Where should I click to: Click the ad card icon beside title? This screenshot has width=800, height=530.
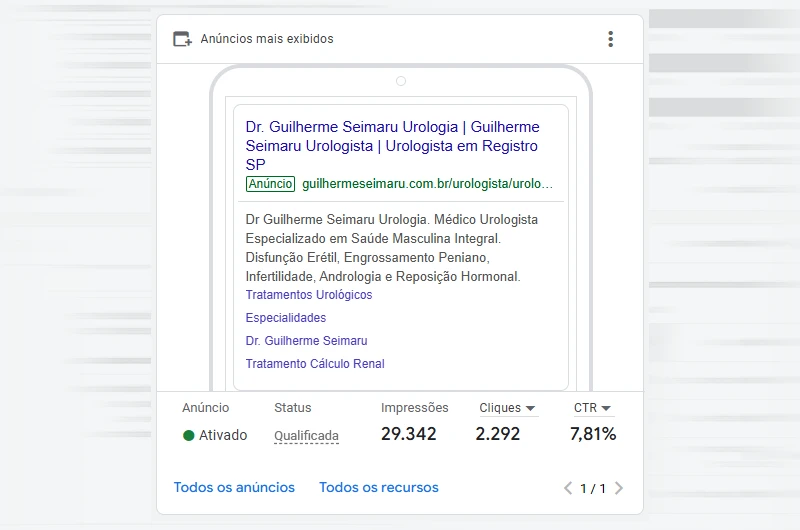point(182,39)
